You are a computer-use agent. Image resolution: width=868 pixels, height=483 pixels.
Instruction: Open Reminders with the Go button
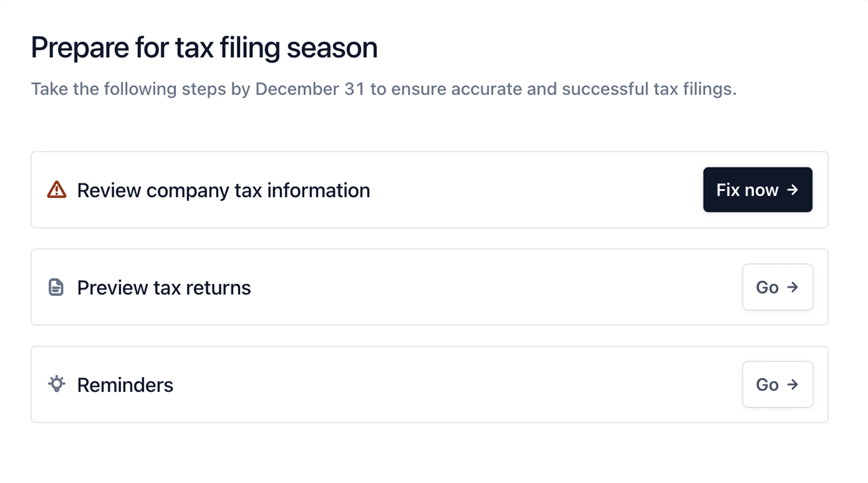pyautogui.click(x=778, y=384)
